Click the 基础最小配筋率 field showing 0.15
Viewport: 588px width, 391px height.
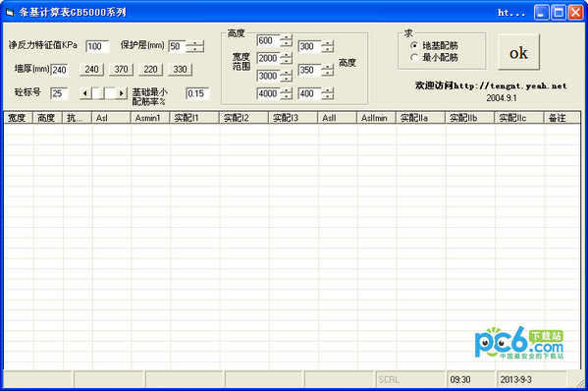[197, 93]
